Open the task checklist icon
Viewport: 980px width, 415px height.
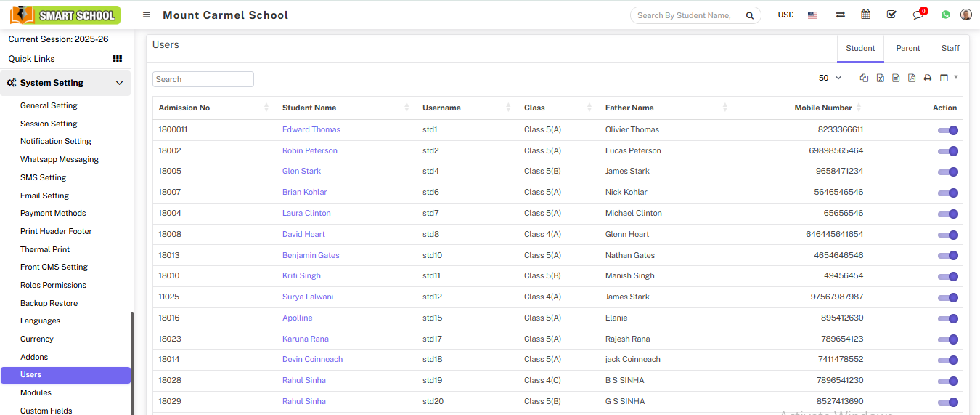point(891,15)
